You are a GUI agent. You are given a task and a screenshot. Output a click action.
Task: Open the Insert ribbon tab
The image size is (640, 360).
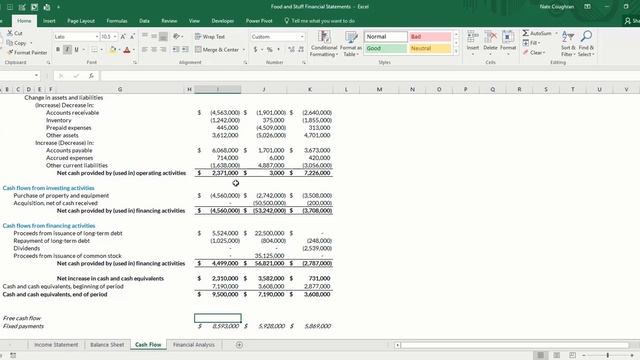pyautogui.click(x=49, y=21)
